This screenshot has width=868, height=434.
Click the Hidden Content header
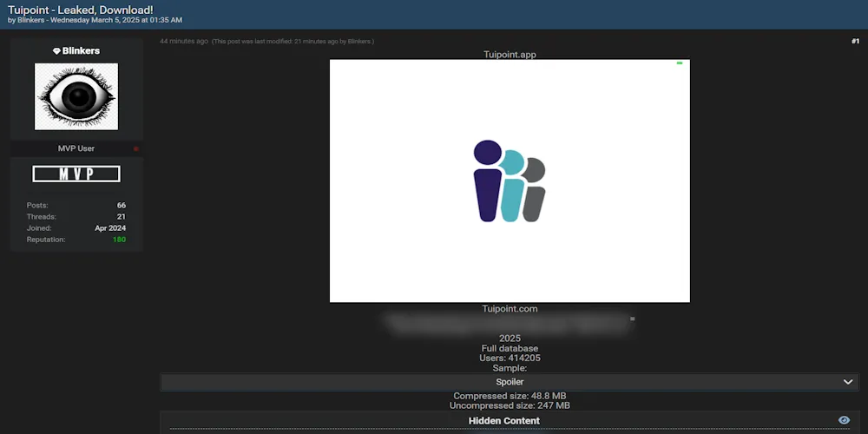[503, 421]
